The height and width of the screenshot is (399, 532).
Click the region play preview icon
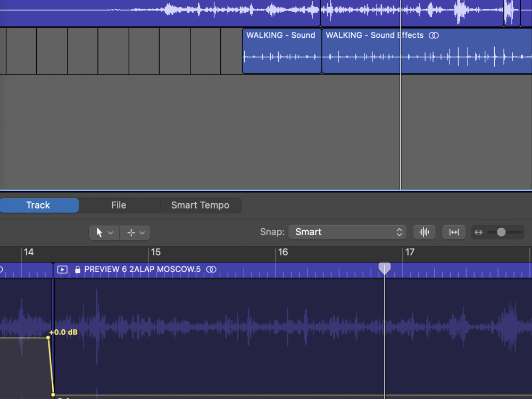(62, 270)
